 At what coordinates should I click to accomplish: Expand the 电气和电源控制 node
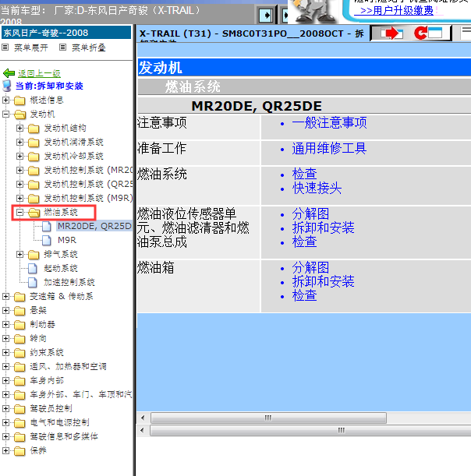tap(5, 422)
